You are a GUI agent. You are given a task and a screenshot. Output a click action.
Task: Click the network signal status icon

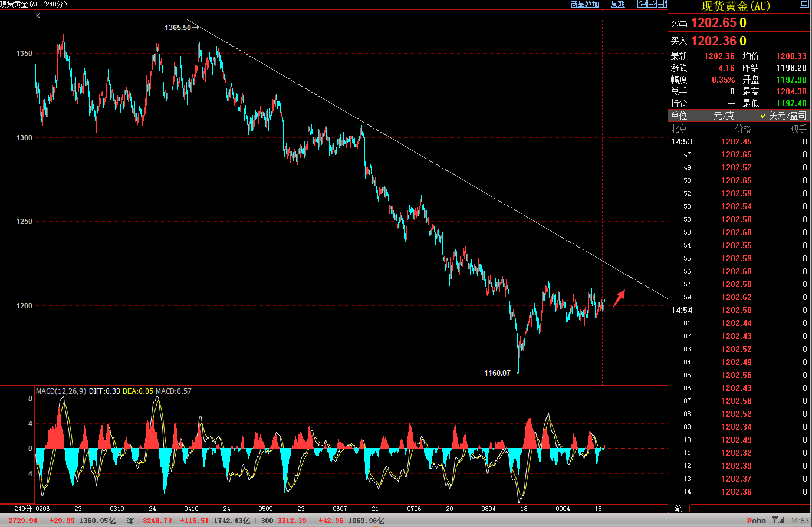tap(779, 520)
